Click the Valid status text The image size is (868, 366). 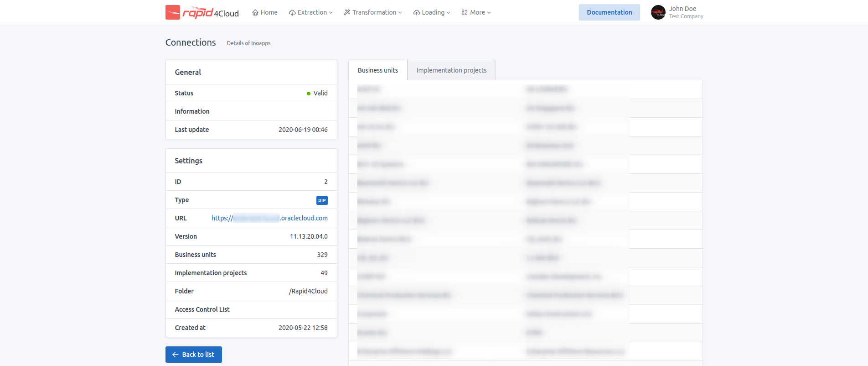point(320,93)
